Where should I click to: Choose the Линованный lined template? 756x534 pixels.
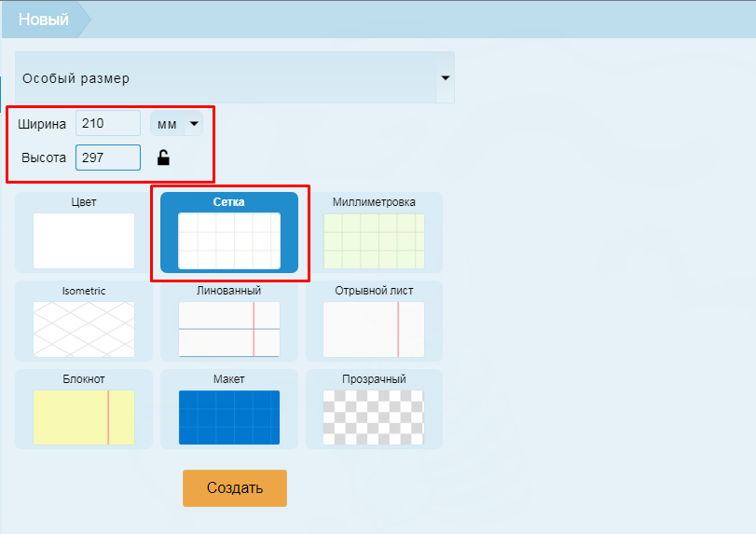pos(229,322)
